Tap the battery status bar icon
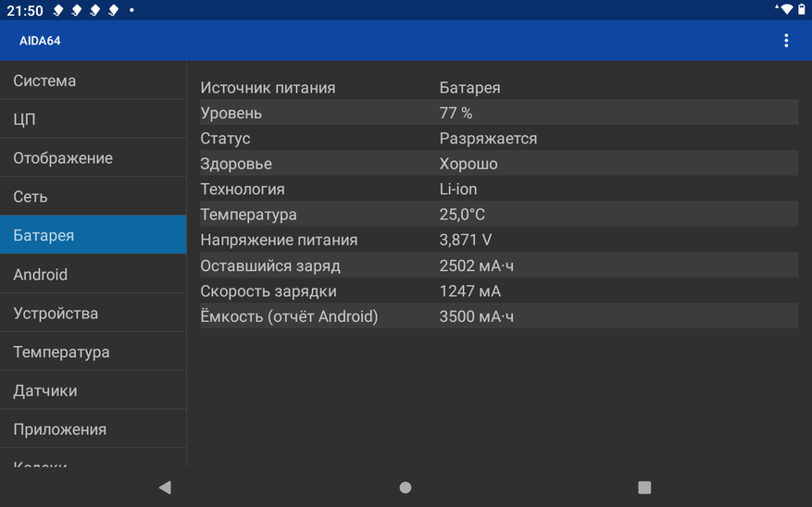This screenshot has height=507, width=812. [x=801, y=9]
